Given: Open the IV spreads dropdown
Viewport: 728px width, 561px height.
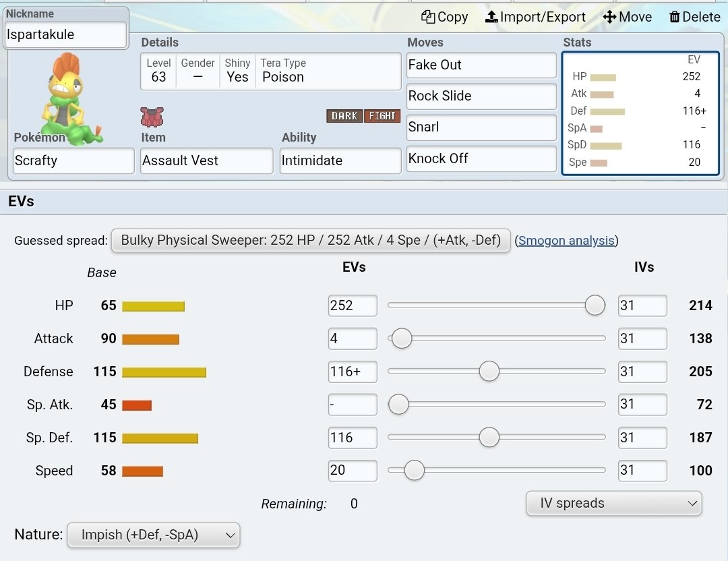Looking at the screenshot, I should 614,504.
